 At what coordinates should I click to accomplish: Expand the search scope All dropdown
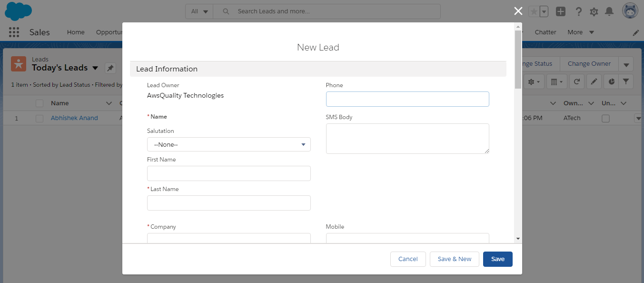199,11
